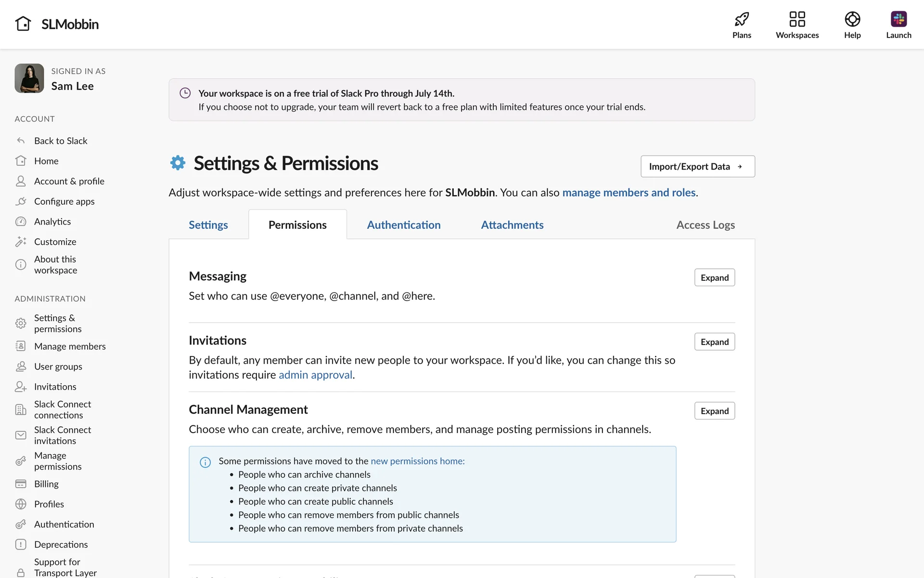Click the SLMobbin home icon

[23, 24]
